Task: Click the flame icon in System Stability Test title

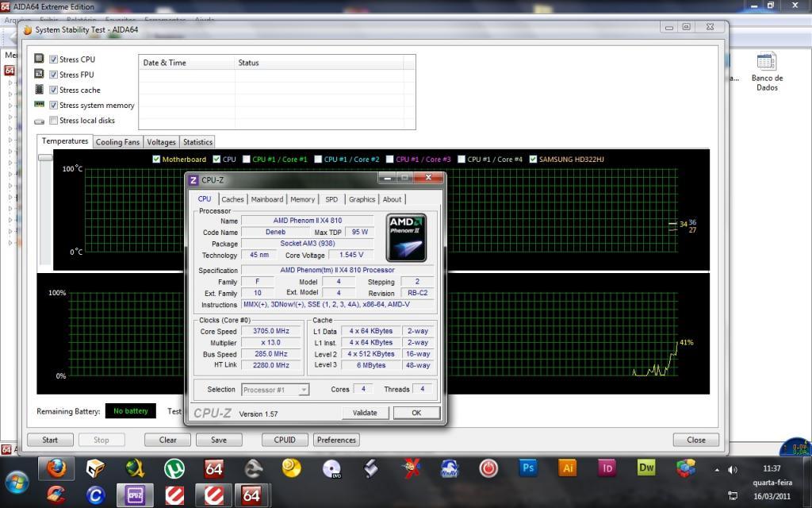Action: click(x=27, y=30)
